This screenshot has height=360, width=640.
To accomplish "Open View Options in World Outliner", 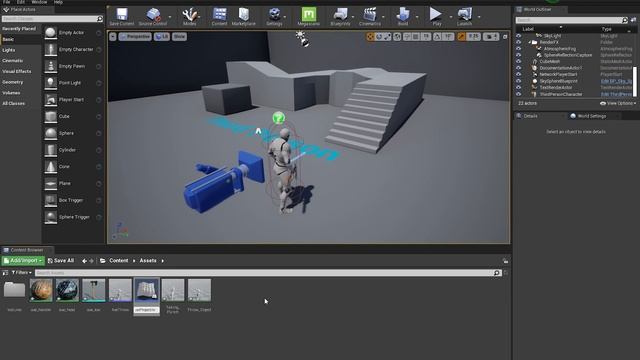I will (x=618, y=103).
